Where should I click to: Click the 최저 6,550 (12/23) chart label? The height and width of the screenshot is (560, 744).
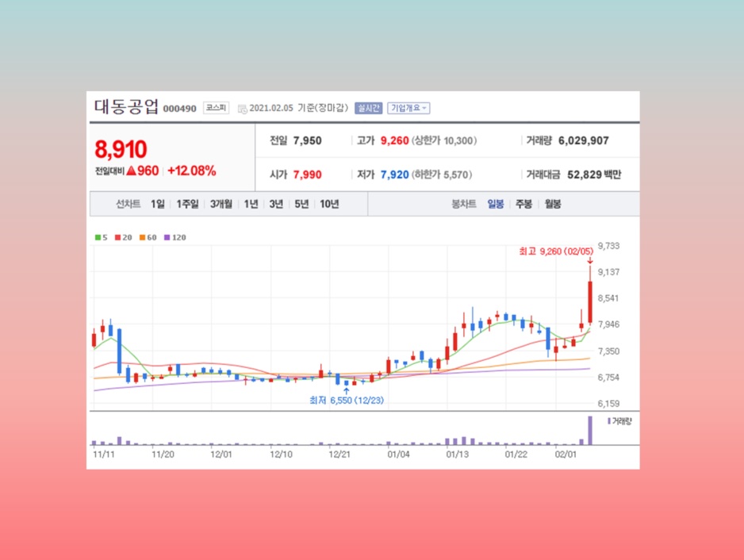(347, 401)
